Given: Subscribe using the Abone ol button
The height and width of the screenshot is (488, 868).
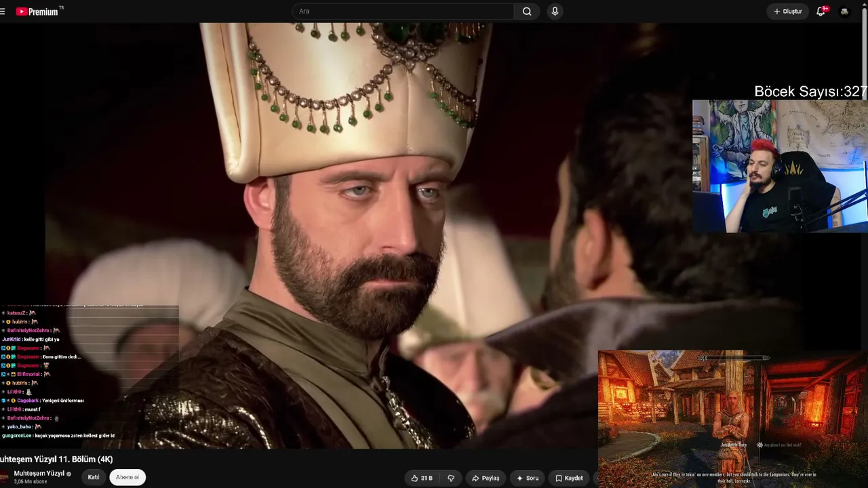Looking at the screenshot, I should (x=127, y=477).
